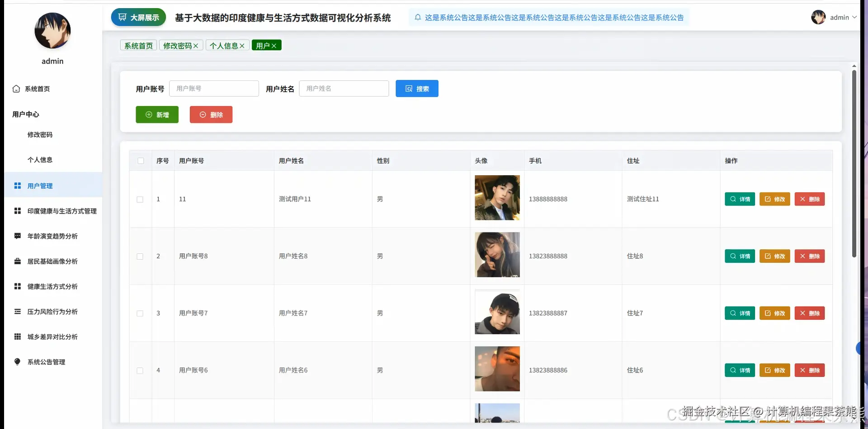Open the admin dropdown arrow in header

coord(854,17)
